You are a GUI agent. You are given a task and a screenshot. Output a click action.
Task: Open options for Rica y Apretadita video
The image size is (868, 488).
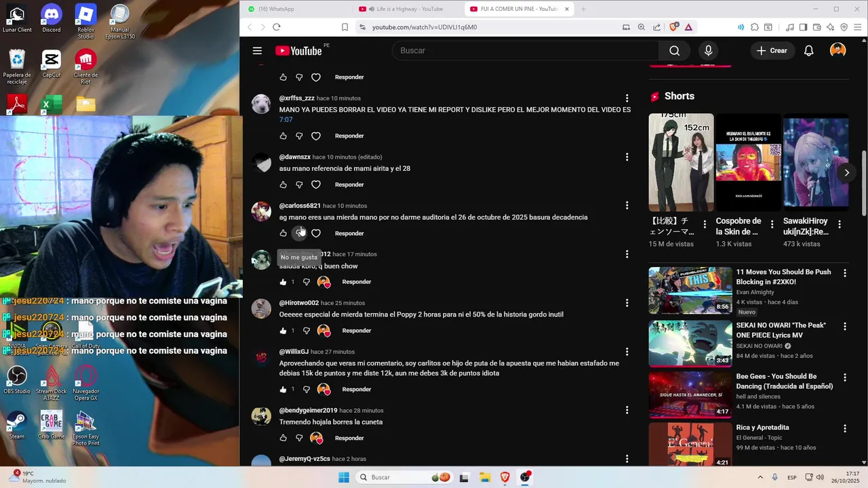point(845,428)
